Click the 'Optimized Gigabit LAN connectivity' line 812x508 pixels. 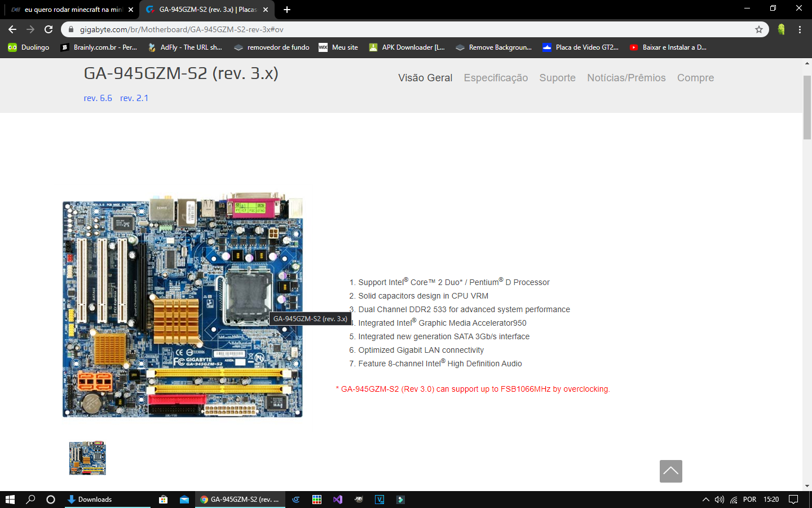click(x=421, y=350)
